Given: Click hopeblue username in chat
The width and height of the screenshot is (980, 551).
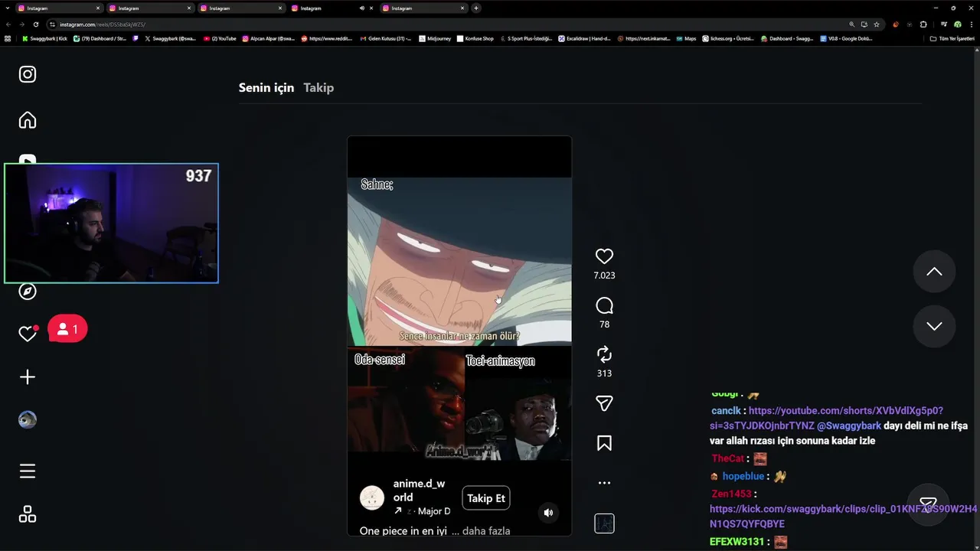Looking at the screenshot, I should 743,476.
